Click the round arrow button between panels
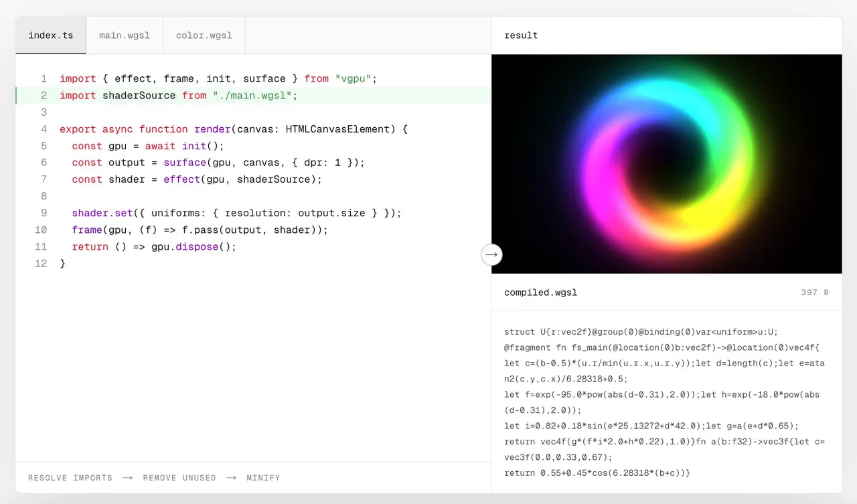Screen dimensions: 857x504 (491, 254)
